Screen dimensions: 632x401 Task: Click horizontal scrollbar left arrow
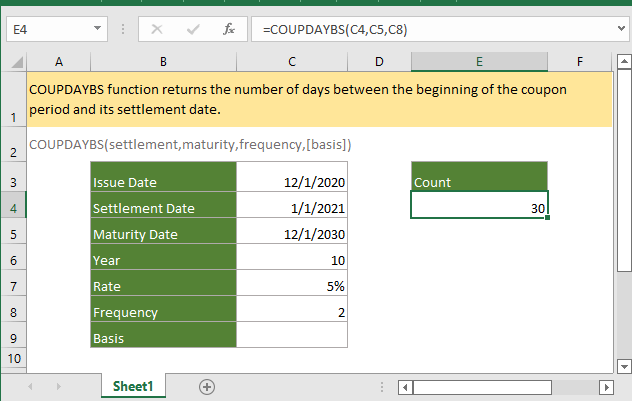[x=405, y=386]
